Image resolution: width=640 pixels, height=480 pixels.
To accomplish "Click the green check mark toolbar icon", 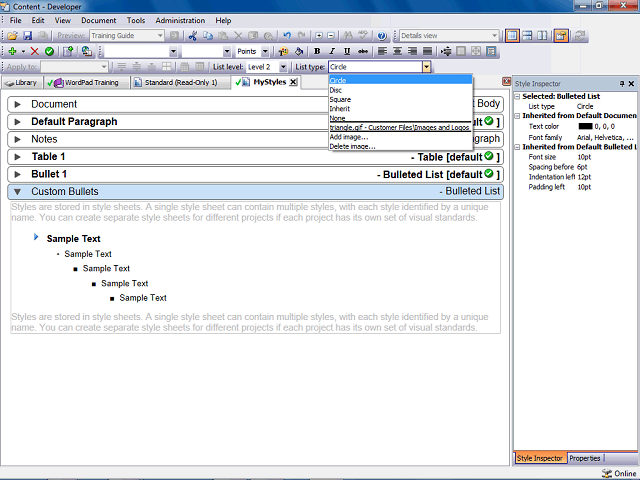I will tap(49, 51).
